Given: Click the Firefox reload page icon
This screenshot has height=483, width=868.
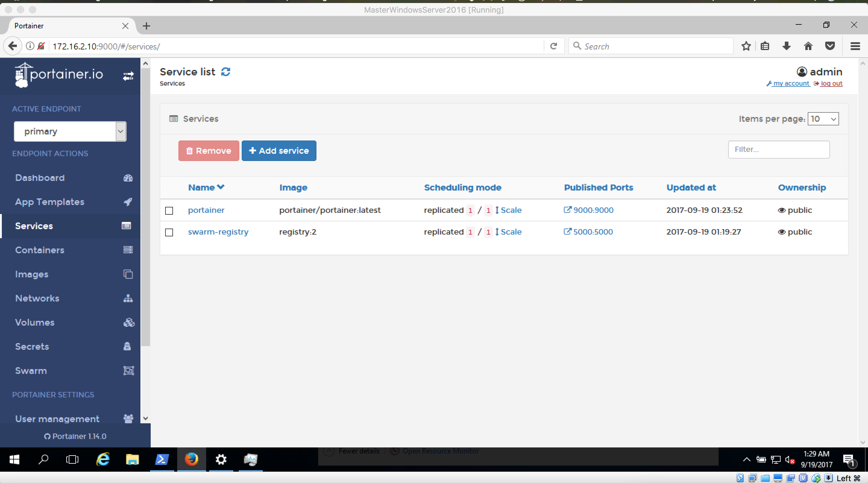Looking at the screenshot, I should tap(553, 46).
